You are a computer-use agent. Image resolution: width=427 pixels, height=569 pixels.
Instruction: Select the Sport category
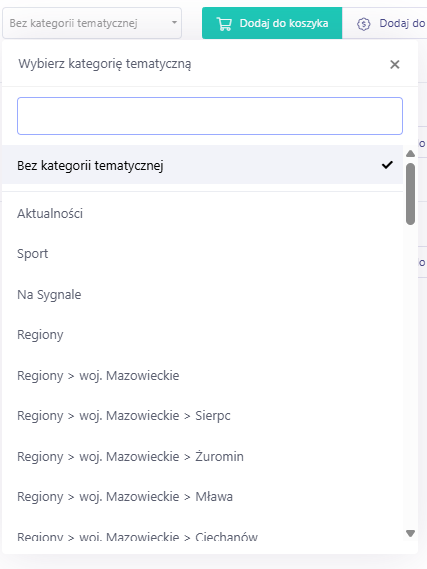(202, 254)
